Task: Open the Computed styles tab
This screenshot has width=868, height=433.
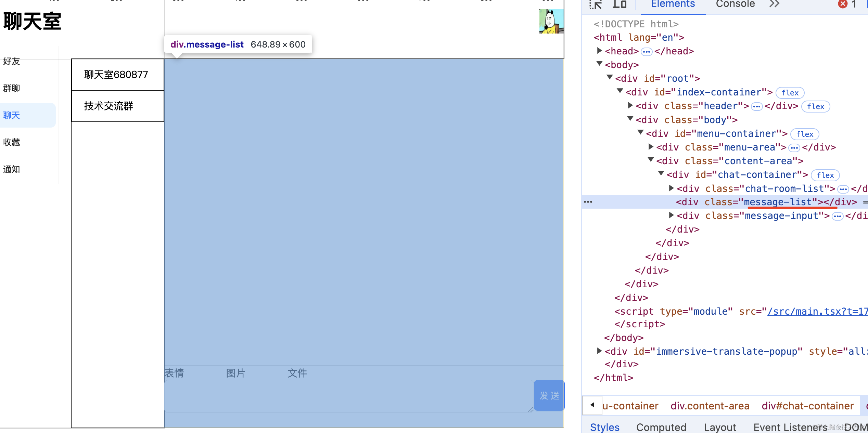Action: pos(661,427)
